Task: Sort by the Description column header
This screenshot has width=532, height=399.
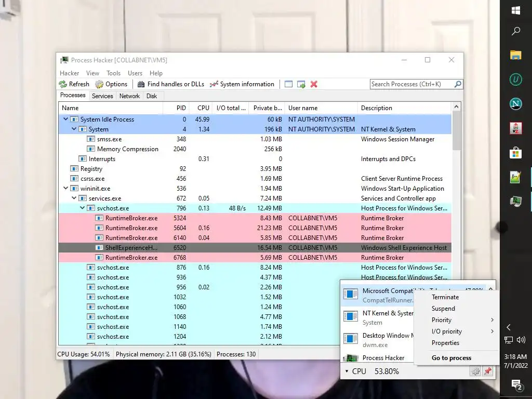Action: tap(404, 108)
